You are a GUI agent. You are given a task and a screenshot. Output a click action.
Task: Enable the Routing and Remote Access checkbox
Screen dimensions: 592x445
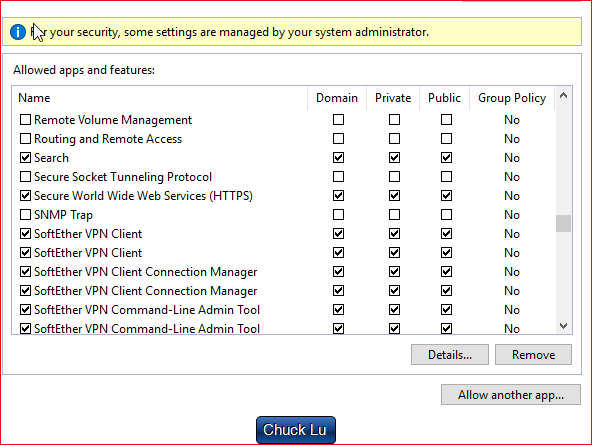point(25,139)
